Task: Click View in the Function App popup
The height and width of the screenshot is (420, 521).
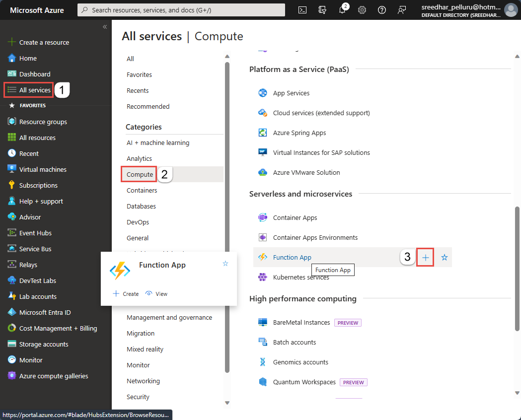Action: point(156,294)
